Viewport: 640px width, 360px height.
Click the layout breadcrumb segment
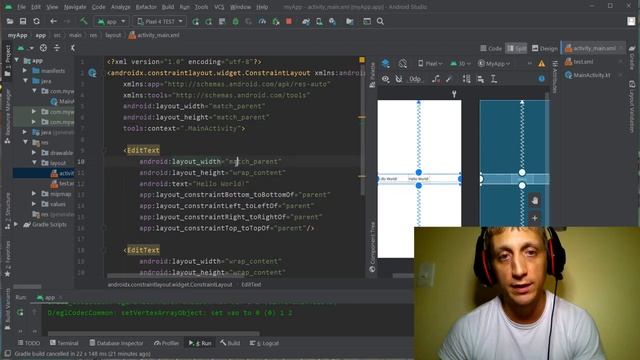[x=113, y=35]
